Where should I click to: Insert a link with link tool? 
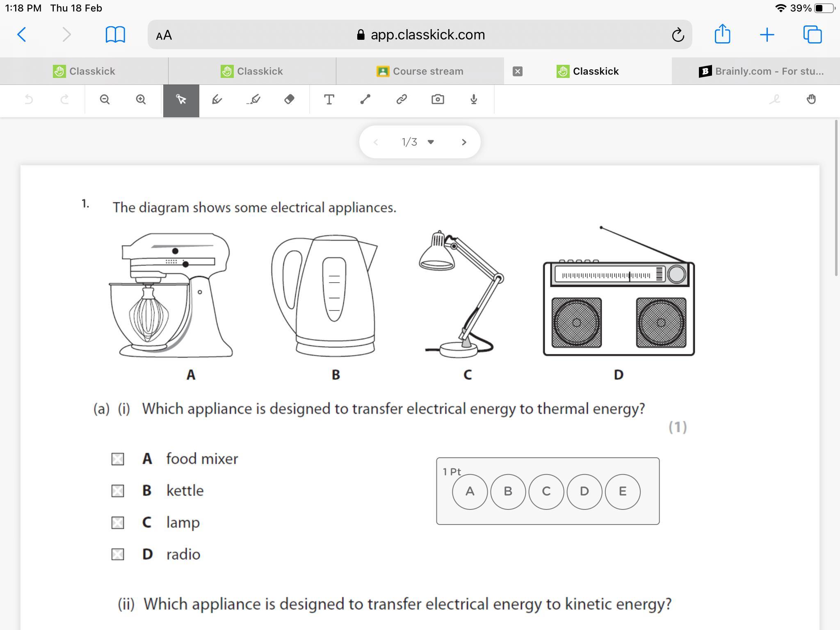401,100
